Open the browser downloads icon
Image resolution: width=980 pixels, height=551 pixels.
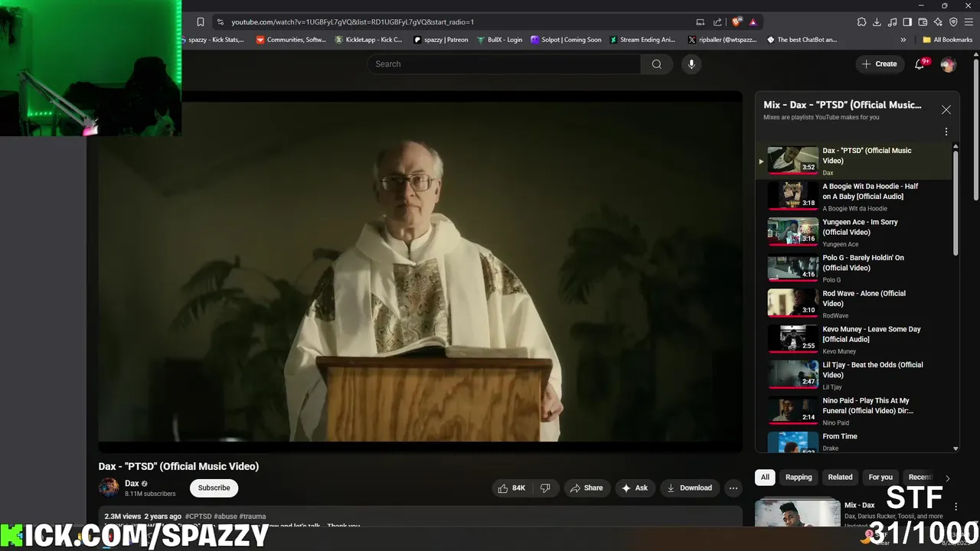[877, 22]
